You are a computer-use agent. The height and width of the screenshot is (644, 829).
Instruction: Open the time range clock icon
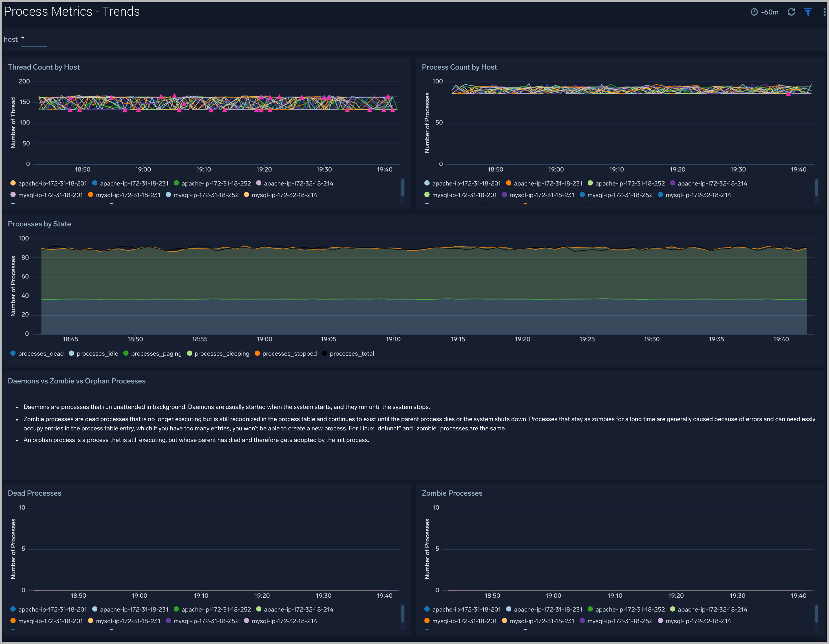(x=755, y=12)
